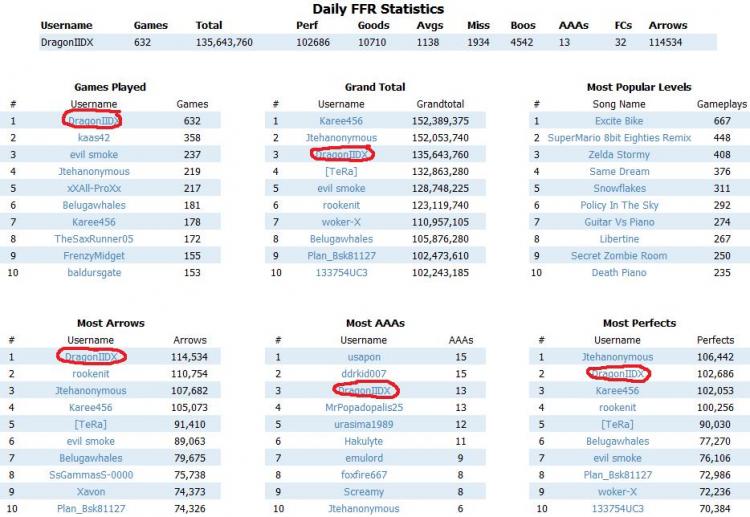Select Secret Zombie Room song
750x517 pixels.
point(619,256)
